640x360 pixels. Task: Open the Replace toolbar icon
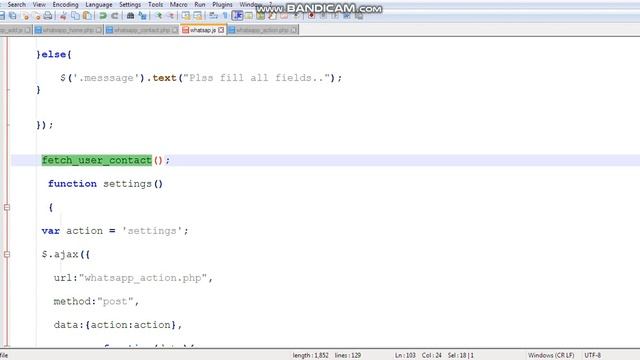(x=142, y=16)
